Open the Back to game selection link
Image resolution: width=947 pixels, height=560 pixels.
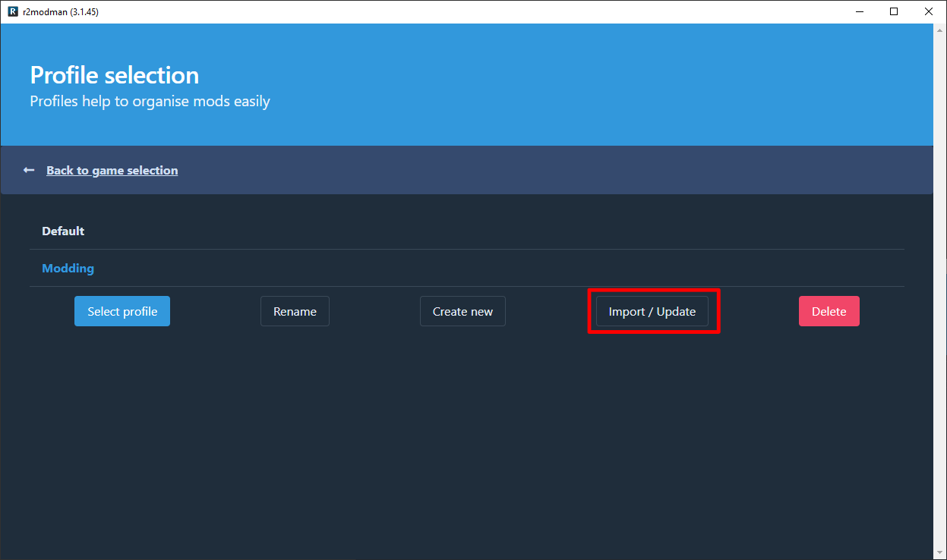[112, 170]
